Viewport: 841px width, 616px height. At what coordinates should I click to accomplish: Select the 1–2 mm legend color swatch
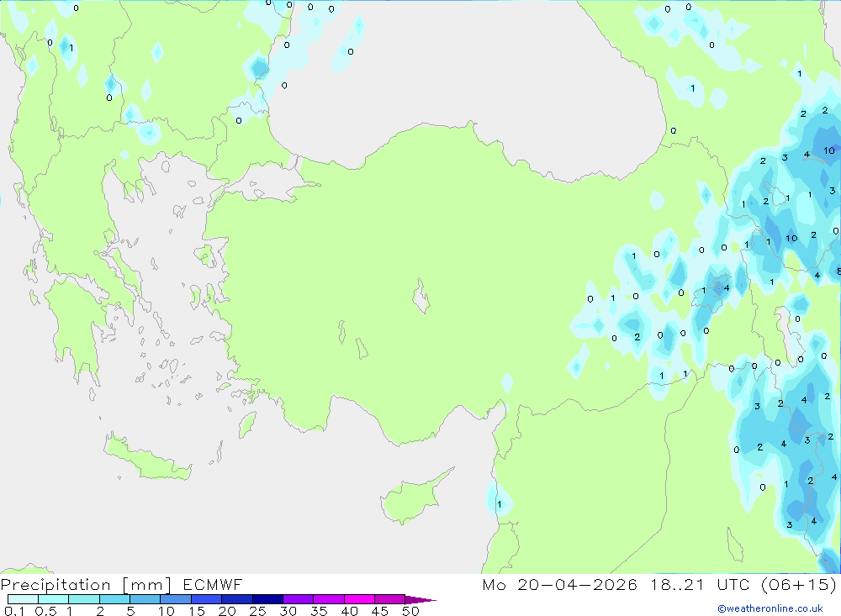pyautogui.click(x=83, y=599)
